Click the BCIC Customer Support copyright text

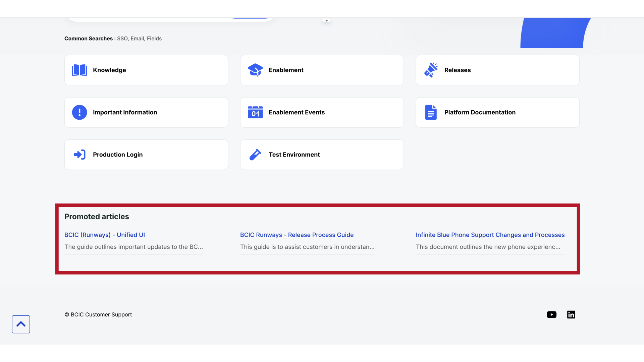pos(98,315)
